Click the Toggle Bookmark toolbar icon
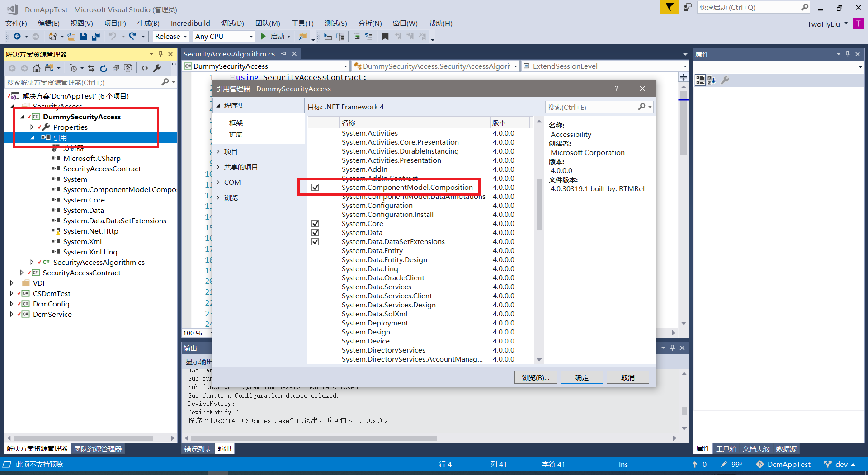The width and height of the screenshot is (868, 475). click(x=385, y=36)
